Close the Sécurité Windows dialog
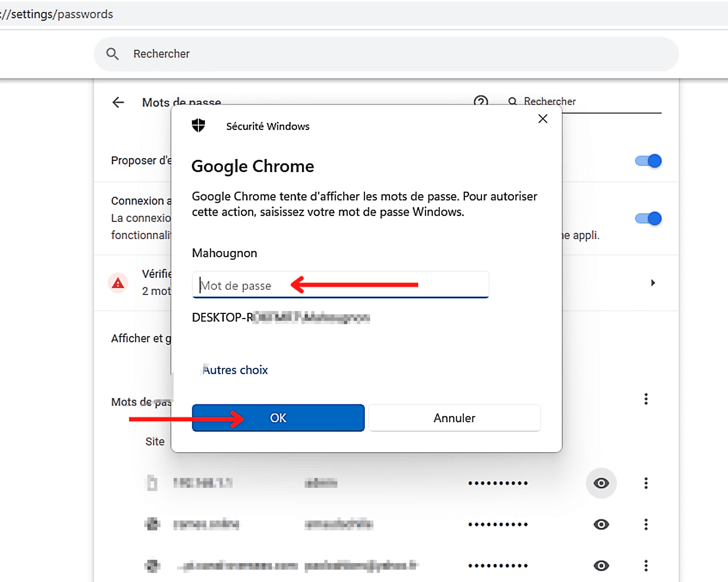 click(x=543, y=119)
